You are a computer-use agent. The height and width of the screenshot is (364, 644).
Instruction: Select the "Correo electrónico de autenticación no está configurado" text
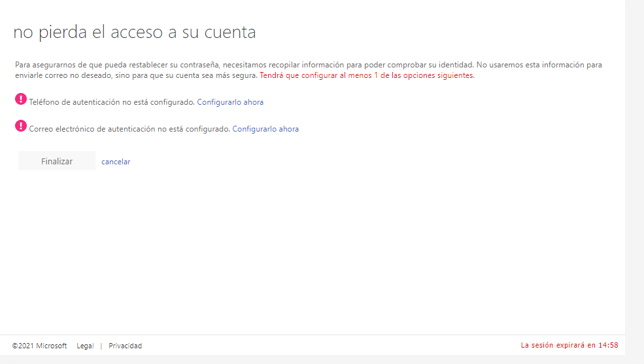pyautogui.click(x=129, y=129)
